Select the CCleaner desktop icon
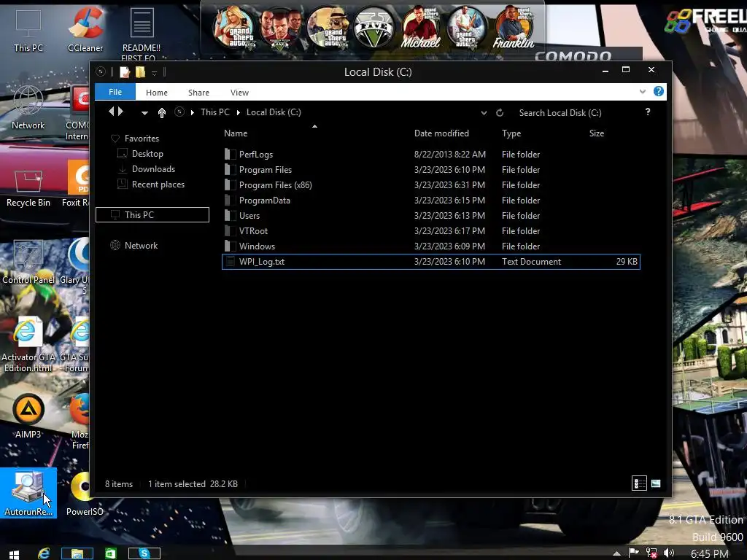 pyautogui.click(x=85, y=31)
